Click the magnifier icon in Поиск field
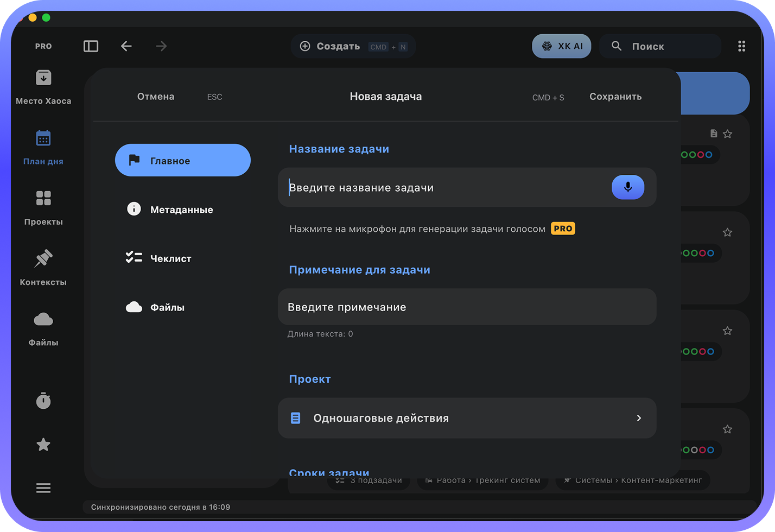The width and height of the screenshot is (775, 532). (617, 46)
